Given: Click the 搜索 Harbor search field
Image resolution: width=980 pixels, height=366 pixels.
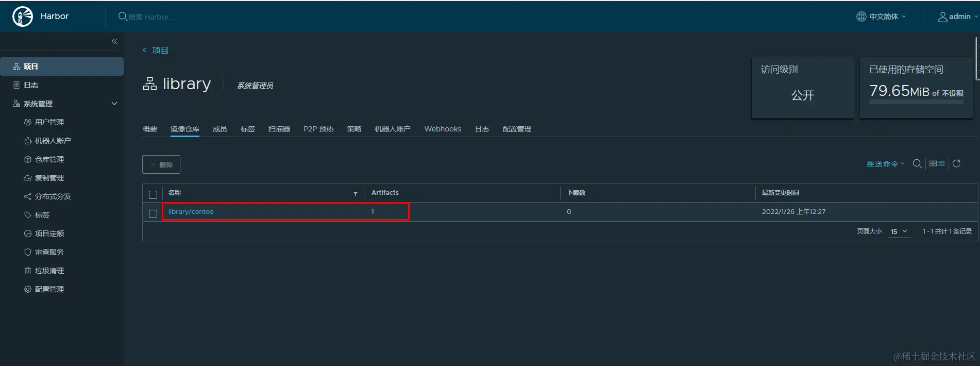Looking at the screenshot, I should 151,17.
